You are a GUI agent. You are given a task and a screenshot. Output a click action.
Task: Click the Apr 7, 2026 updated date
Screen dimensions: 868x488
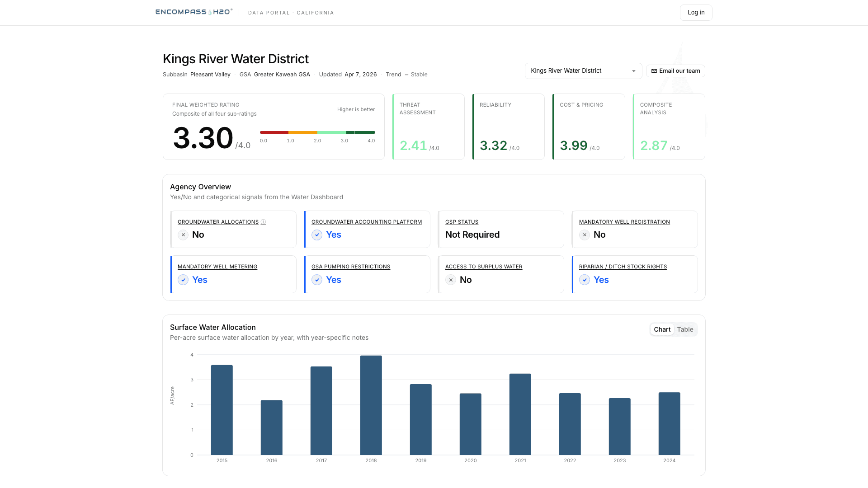[x=361, y=75]
